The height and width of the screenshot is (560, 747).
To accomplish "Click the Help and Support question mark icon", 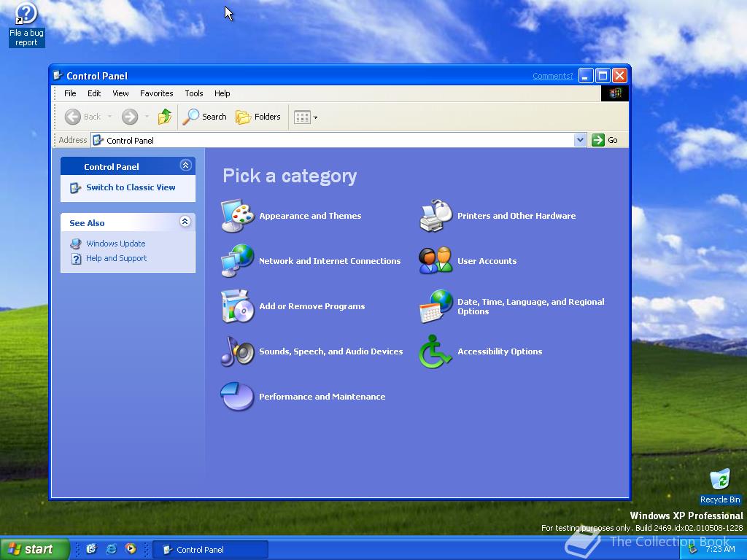I will tap(76, 259).
